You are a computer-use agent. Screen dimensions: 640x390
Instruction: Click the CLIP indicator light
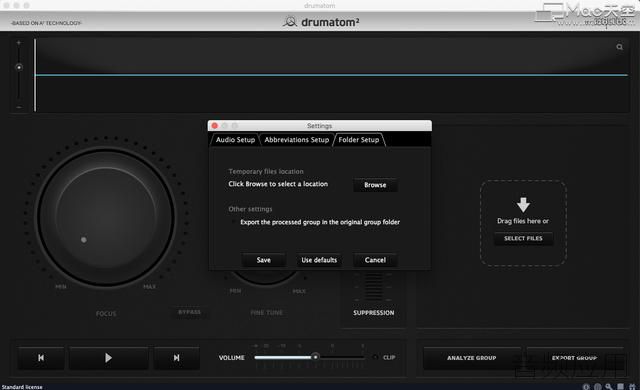click(375, 357)
